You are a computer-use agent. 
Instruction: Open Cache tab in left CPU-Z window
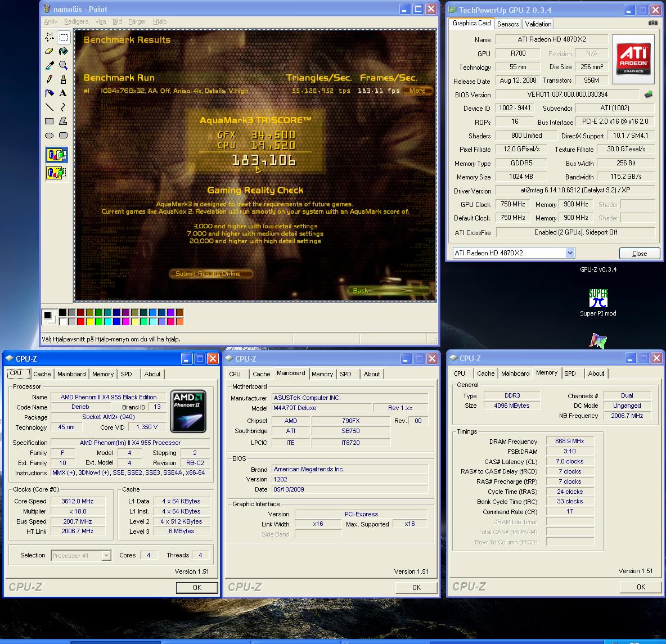click(42, 374)
